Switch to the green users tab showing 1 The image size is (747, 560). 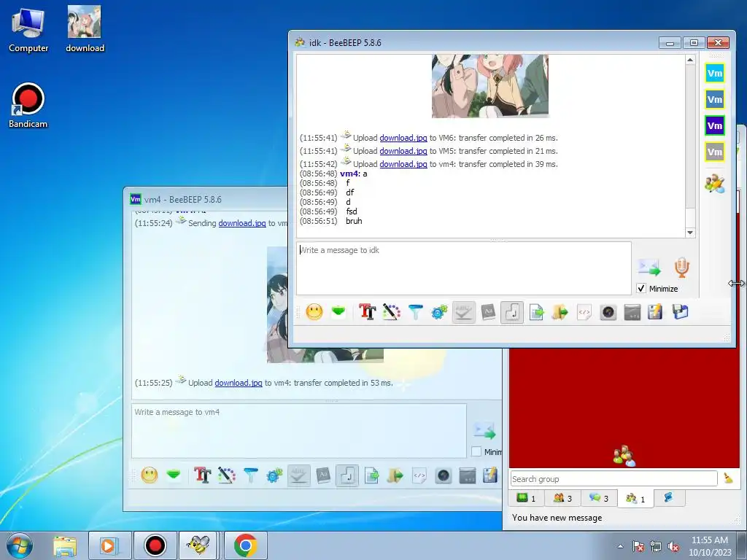[527, 498]
